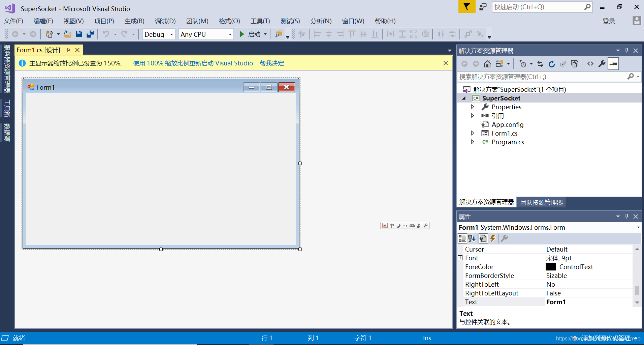This screenshot has height=345, width=644.
Task: Click the Undo arrow icon
Action: [x=106, y=34]
